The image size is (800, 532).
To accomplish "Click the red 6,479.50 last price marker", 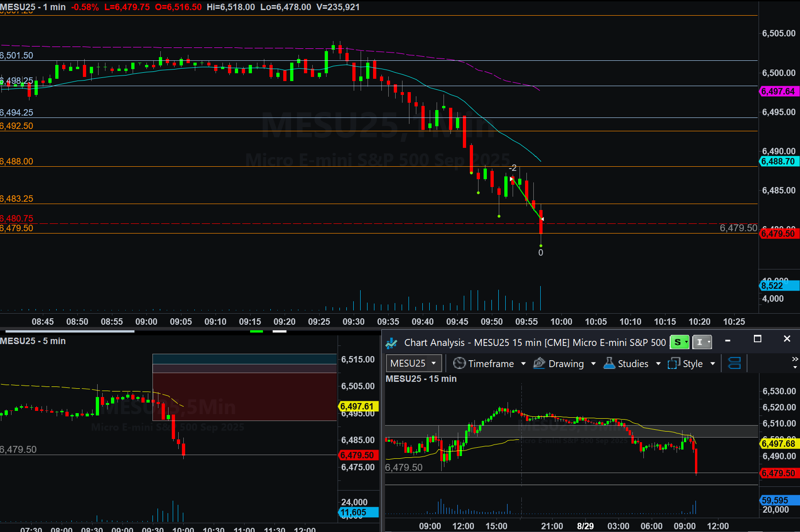I will 779,234.
